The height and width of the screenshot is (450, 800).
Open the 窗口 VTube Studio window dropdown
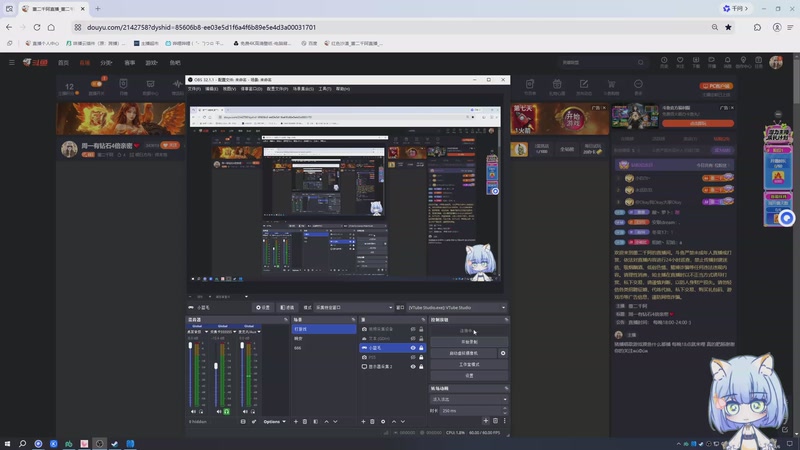point(457,307)
